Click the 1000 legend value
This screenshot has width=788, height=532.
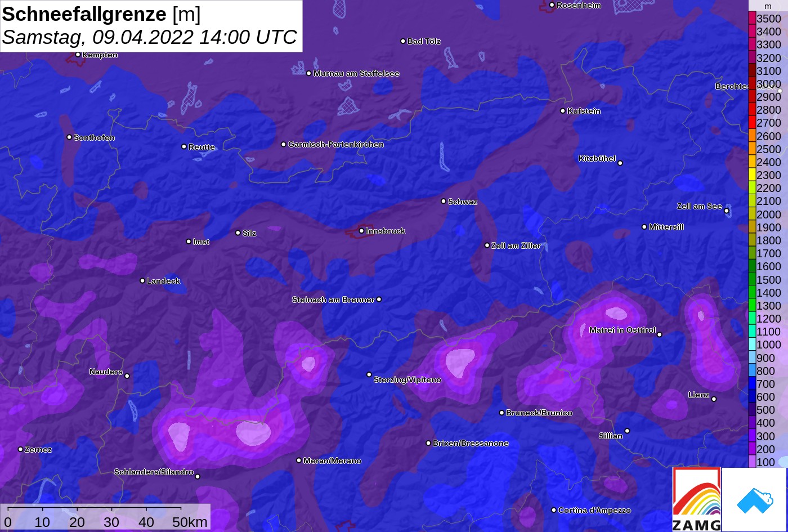(768, 345)
